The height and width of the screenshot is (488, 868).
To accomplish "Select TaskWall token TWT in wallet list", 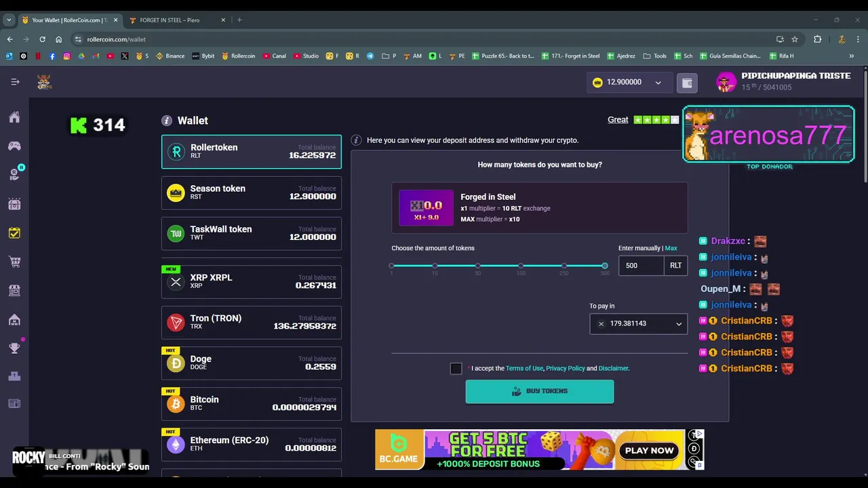I will click(x=252, y=234).
